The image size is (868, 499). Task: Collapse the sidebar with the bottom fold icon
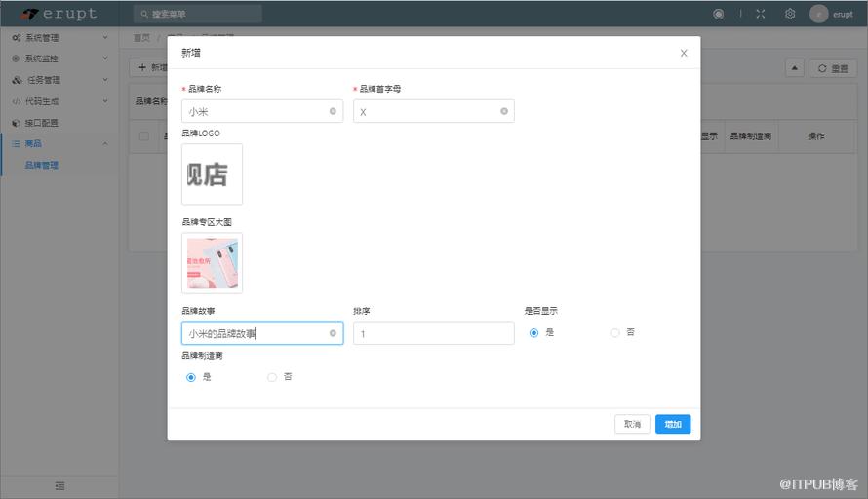(59, 485)
